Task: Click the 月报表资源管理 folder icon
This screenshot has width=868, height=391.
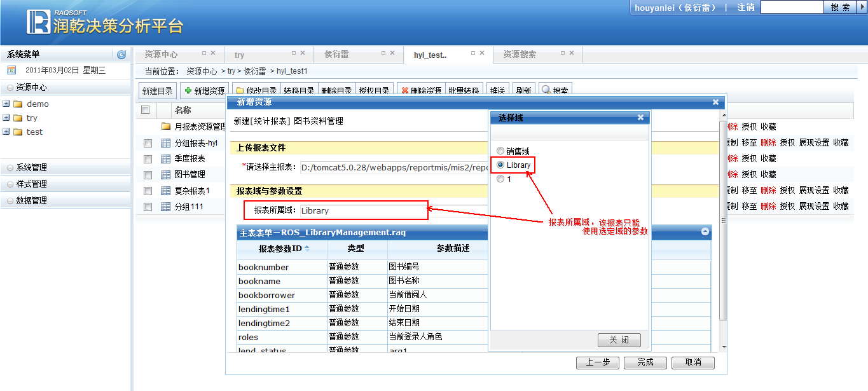Action: tap(166, 127)
